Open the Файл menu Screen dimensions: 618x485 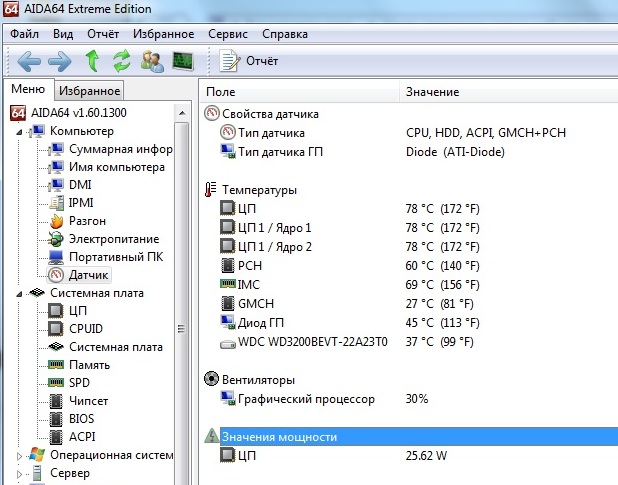pyautogui.click(x=24, y=33)
